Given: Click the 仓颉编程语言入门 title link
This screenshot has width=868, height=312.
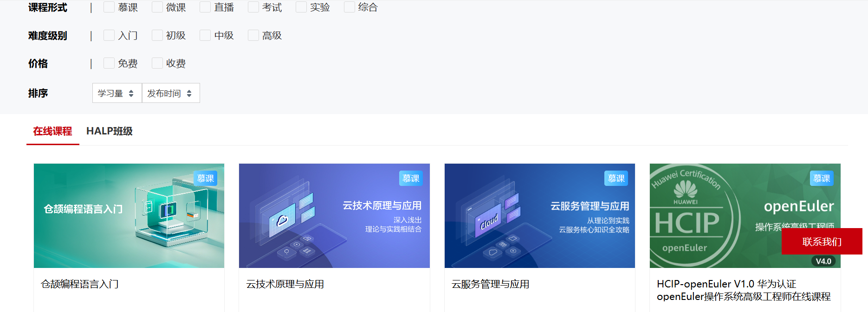Looking at the screenshot, I should pyautogui.click(x=80, y=284).
